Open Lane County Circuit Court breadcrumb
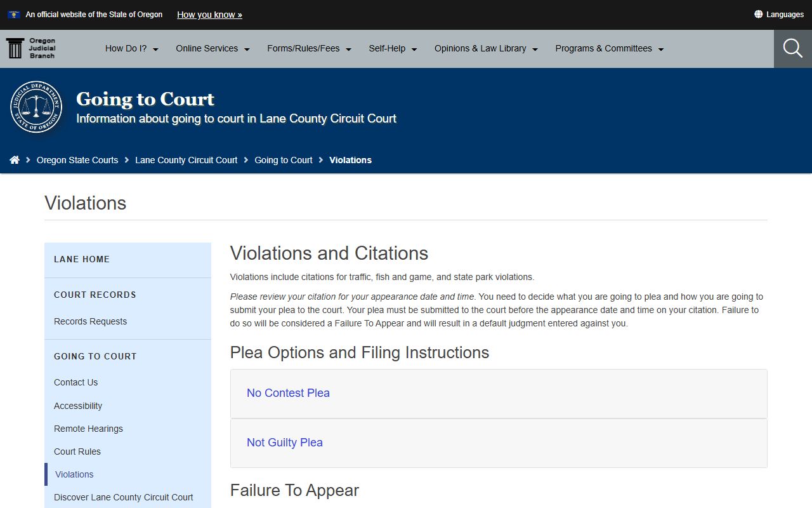 [x=187, y=160]
